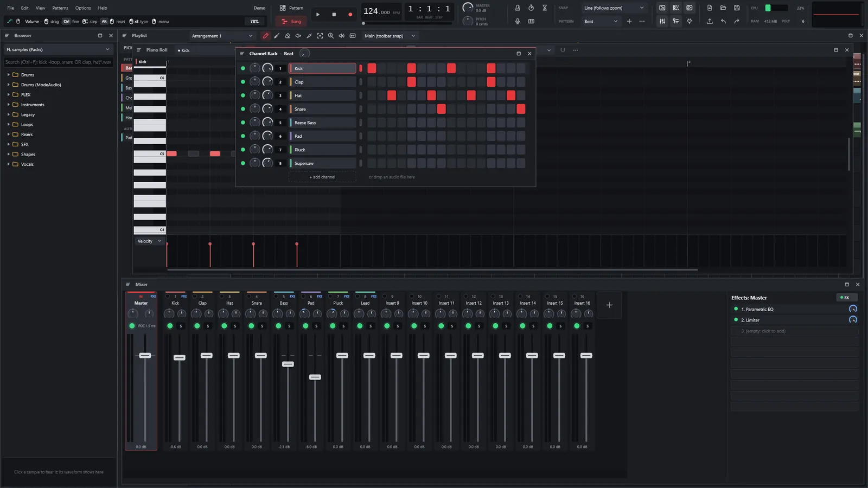Click the hourglass countdown icon

[545, 8]
